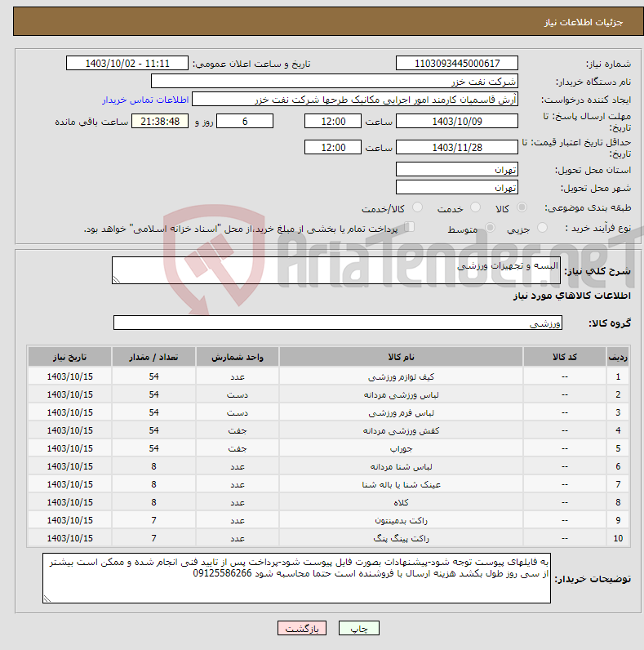Click the item کفش ورزشی مردانه

coord(401,430)
